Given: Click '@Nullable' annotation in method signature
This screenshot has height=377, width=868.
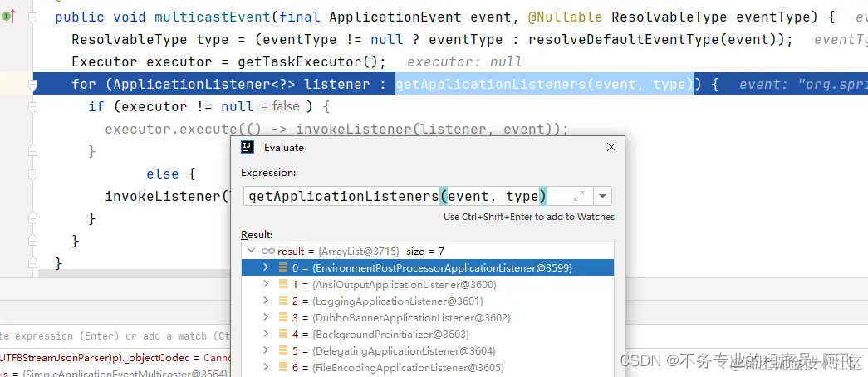Looking at the screenshot, I should pos(565,17).
